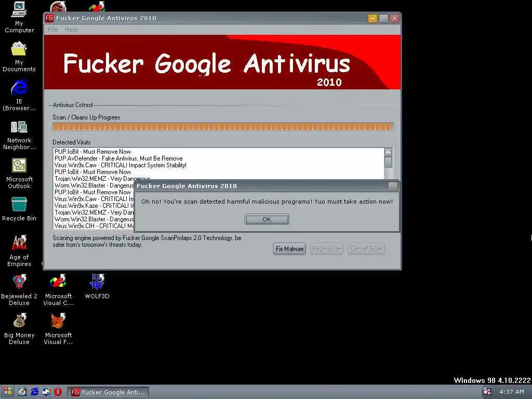This screenshot has width=532, height=399.
Task: Click OK in the warning dialog
Action: click(267, 219)
